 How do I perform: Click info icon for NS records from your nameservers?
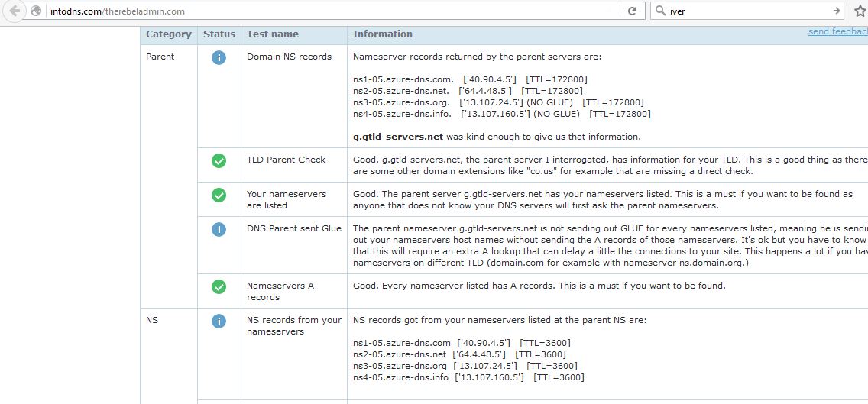tap(219, 321)
